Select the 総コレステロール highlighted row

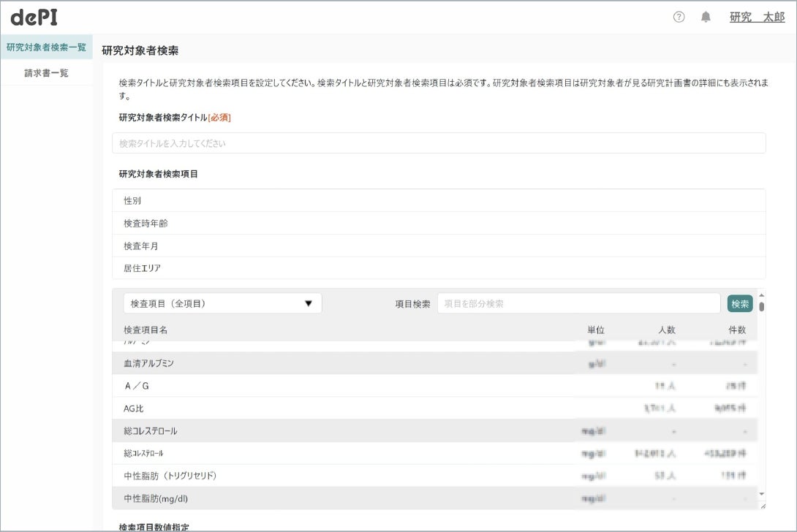(434, 431)
